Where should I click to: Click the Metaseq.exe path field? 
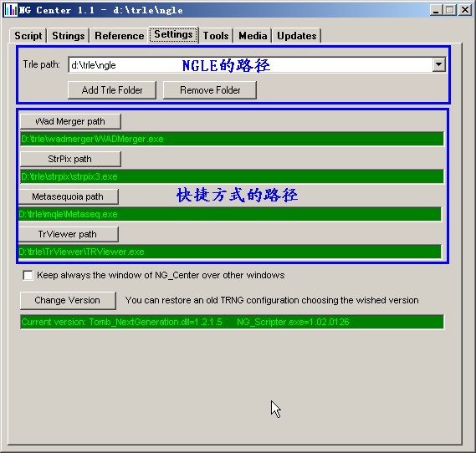coord(230,214)
